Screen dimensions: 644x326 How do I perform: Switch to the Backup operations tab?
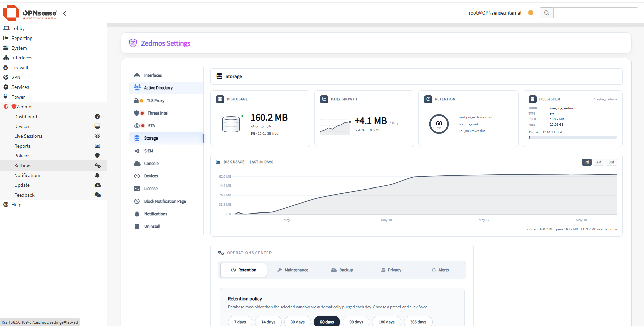pyautogui.click(x=342, y=270)
